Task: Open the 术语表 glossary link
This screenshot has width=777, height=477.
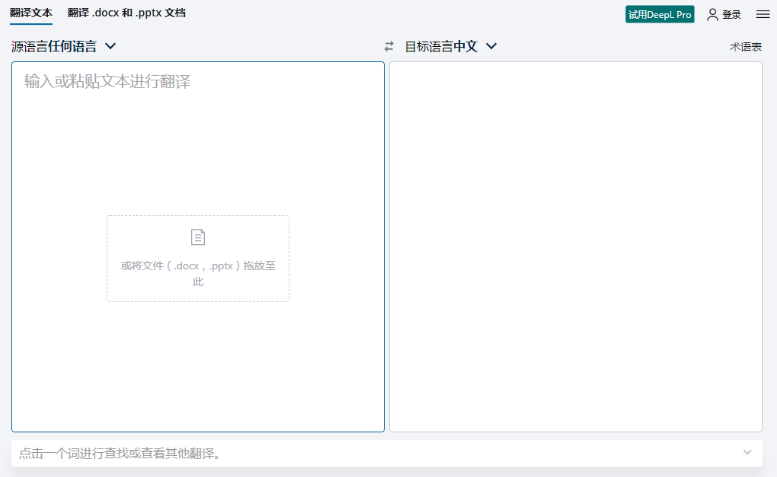Action: point(745,47)
